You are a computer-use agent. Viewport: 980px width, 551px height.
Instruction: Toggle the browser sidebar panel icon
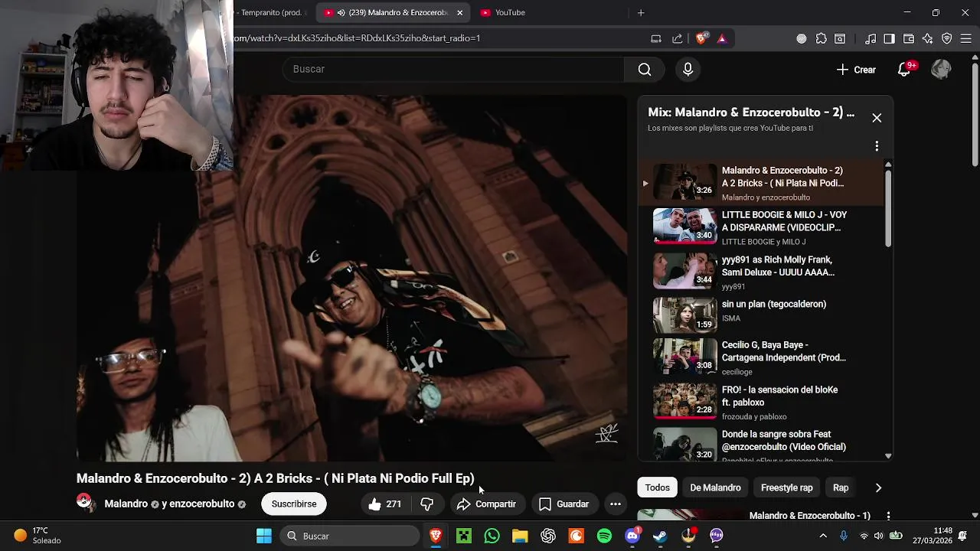coord(889,39)
